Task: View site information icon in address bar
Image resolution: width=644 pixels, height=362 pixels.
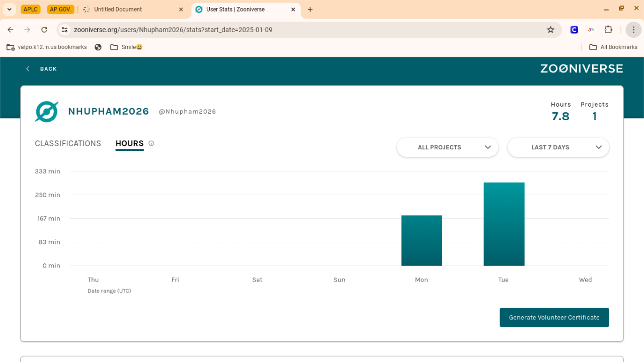Action: click(64, 30)
